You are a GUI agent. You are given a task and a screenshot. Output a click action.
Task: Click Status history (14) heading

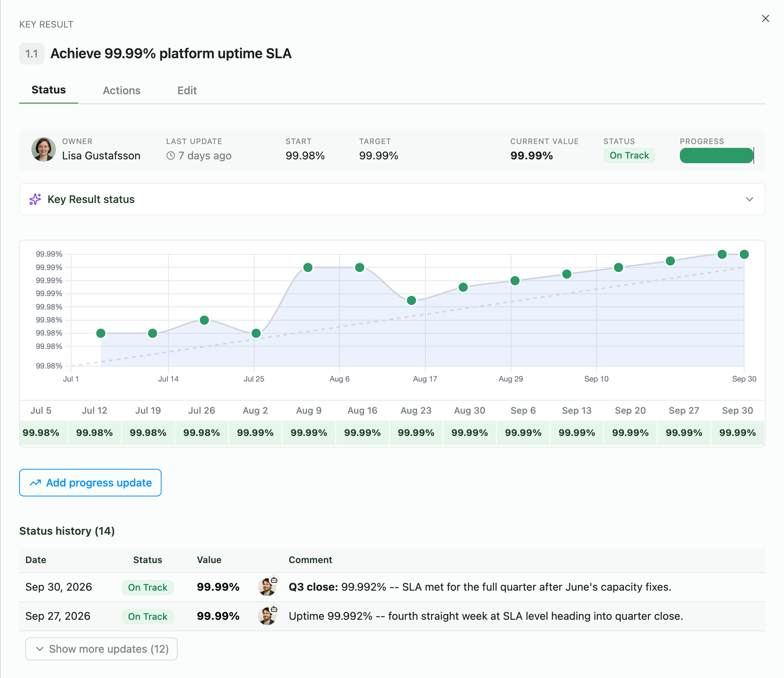67,531
